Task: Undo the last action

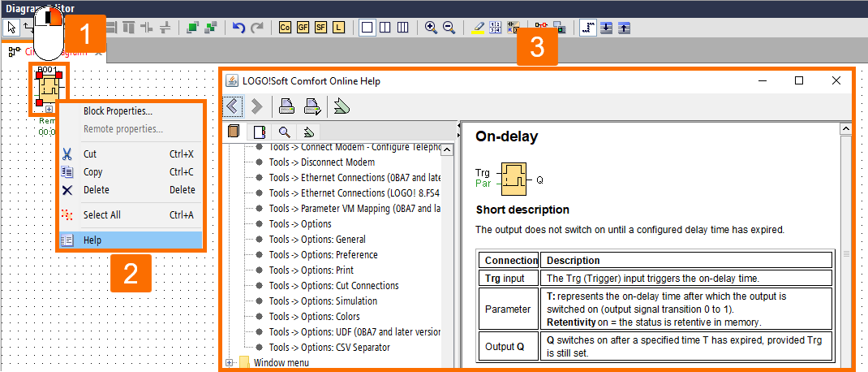Action: 238,27
